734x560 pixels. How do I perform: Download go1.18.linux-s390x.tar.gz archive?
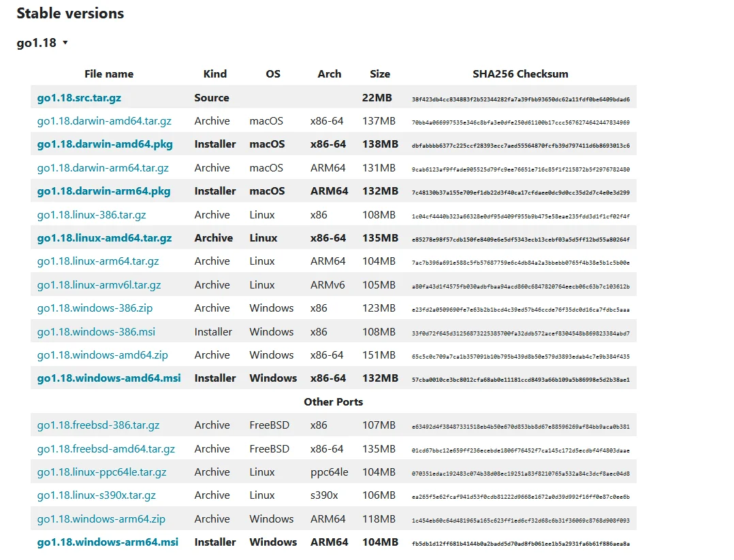coord(96,495)
